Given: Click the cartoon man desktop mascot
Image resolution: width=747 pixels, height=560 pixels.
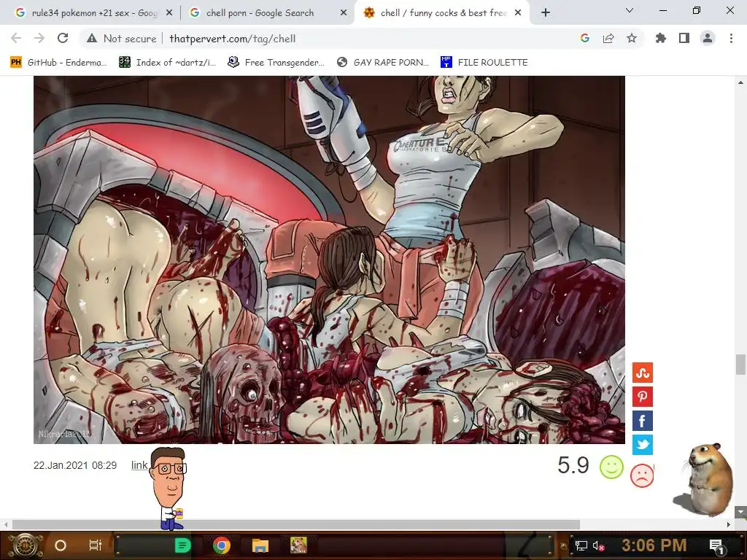Looking at the screenshot, I should pyautogui.click(x=169, y=488).
